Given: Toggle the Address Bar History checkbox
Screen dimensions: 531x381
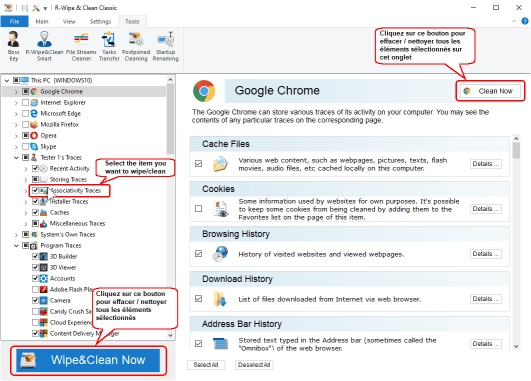Looking at the screenshot, I should coord(198,343).
